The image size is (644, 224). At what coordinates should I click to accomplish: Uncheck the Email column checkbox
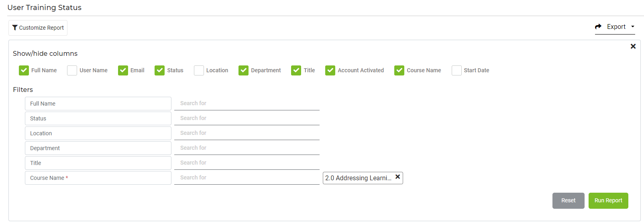[123, 71]
